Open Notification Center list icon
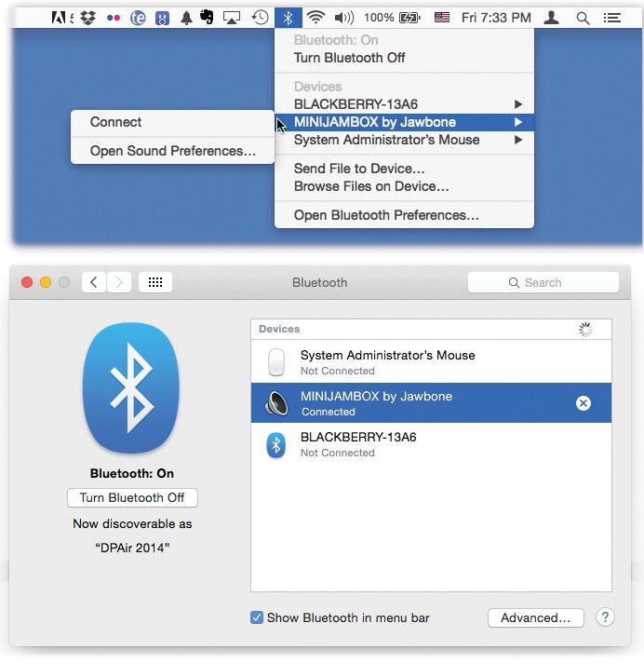Image resolution: width=644 pixels, height=664 pixels. (611, 18)
